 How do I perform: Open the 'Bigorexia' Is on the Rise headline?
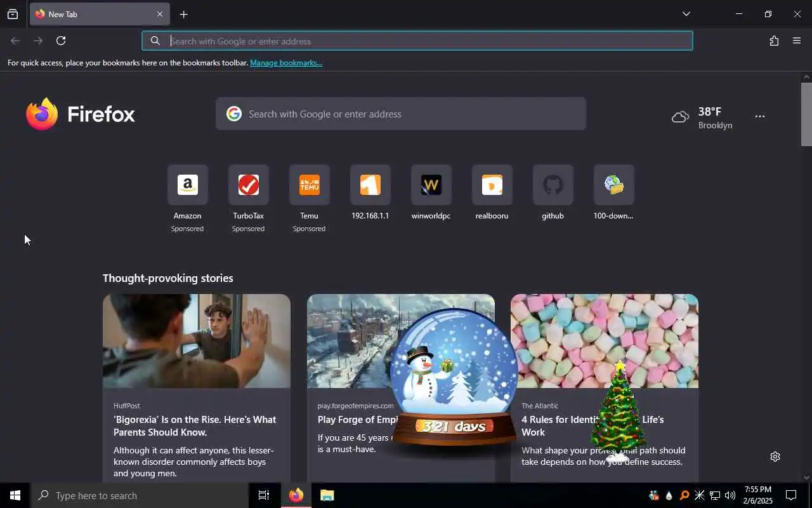point(195,425)
